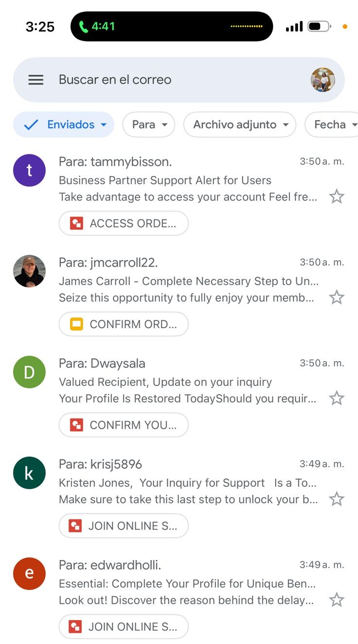Open the CONFIRM YOU... attachment chip
The image size is (358, 644).
tap(124, 425)
